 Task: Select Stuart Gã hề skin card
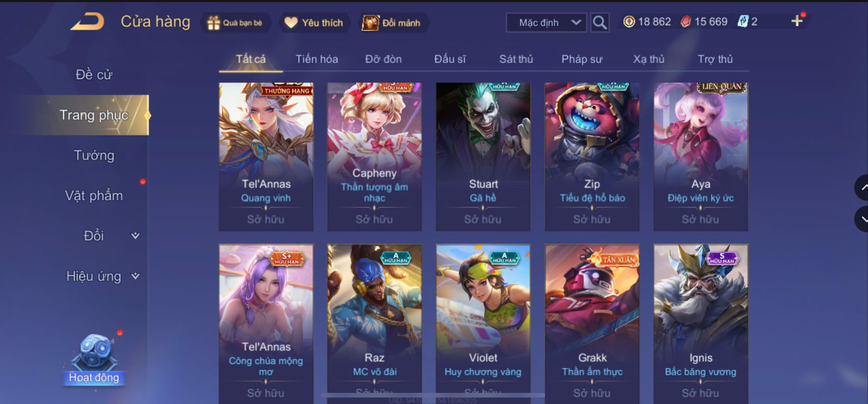click(483, 157)
